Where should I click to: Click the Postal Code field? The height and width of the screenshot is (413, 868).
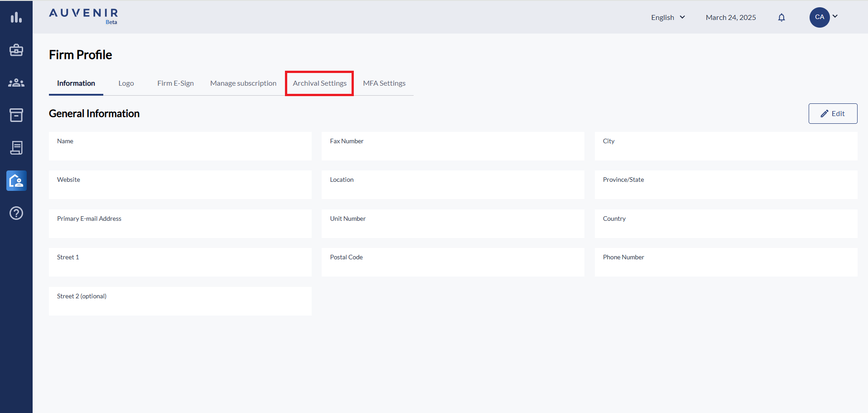pos(453,262)
